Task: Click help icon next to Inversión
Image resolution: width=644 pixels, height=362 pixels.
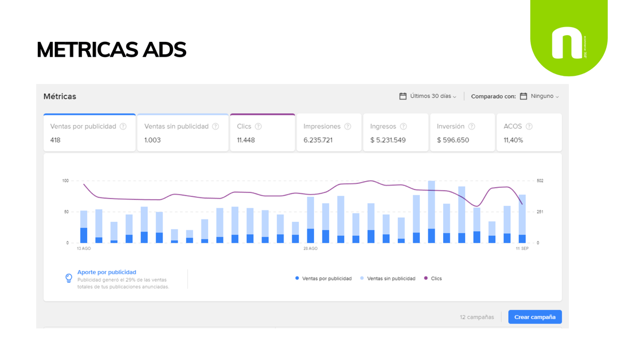Action: click(x=472, y=126)
